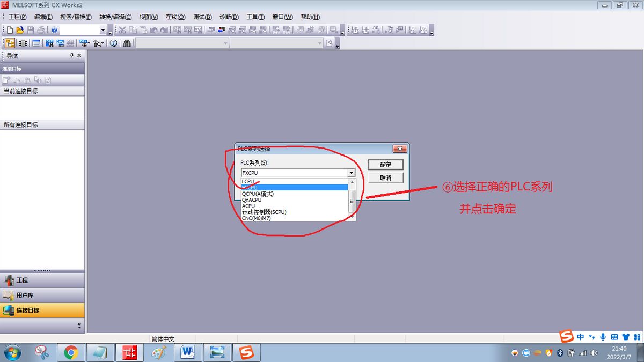
Task: Click the Save project icon
Action: tap(31, 31)
